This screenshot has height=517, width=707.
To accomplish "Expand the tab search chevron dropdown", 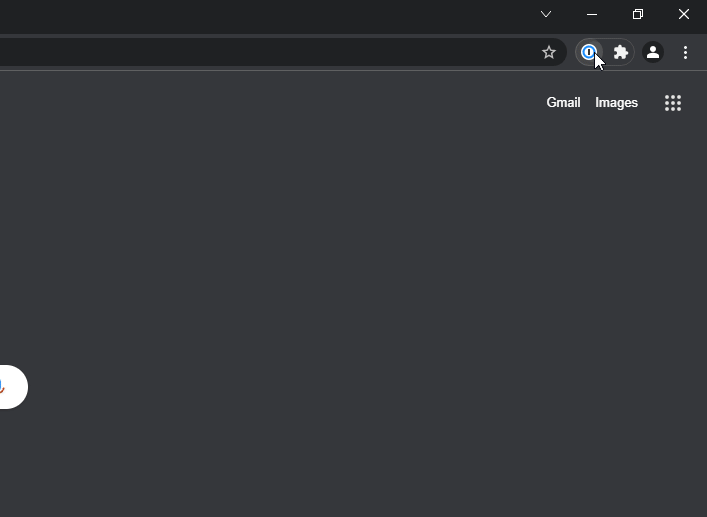I will point(546,14).
